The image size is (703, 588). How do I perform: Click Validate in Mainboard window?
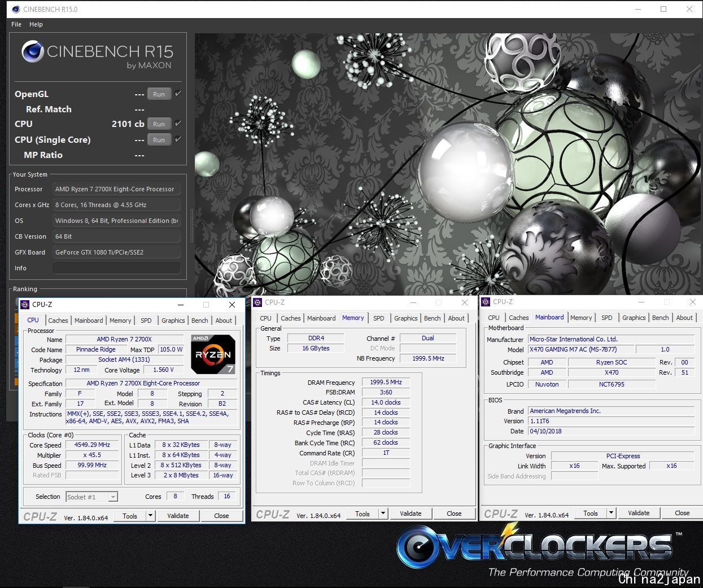point(639,512)
